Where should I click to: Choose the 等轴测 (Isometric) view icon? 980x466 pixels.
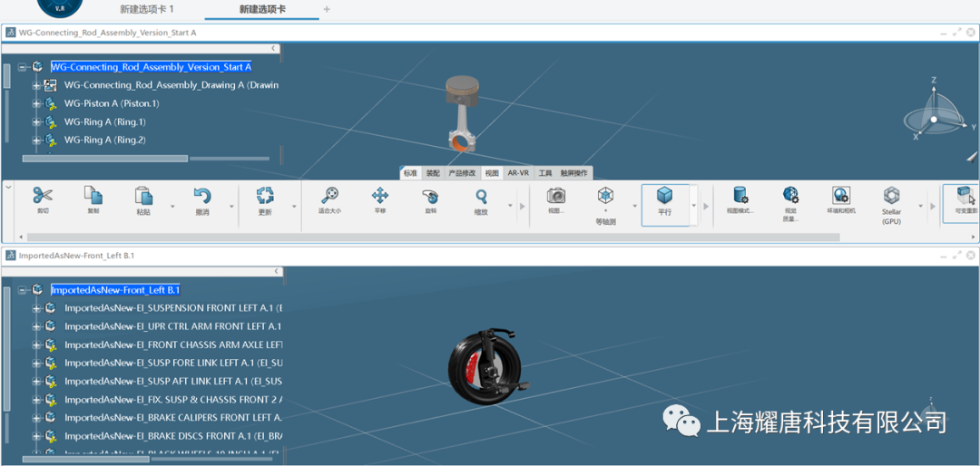click(605, 196)
